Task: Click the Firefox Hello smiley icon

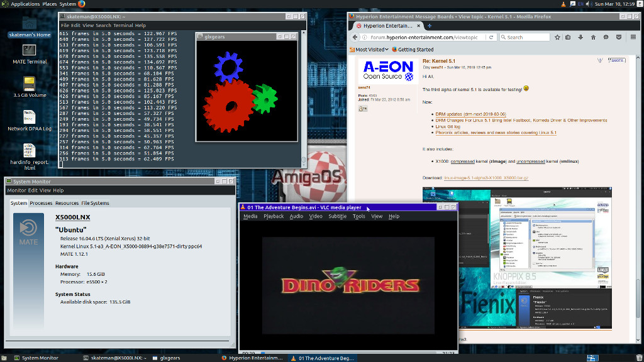Action: tap(606, 37)
